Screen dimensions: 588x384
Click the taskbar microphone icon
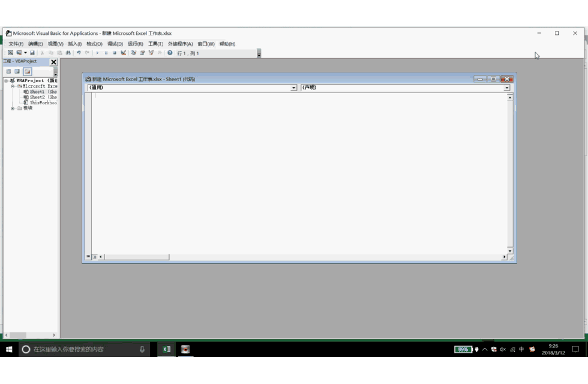(x=142, y=349)
